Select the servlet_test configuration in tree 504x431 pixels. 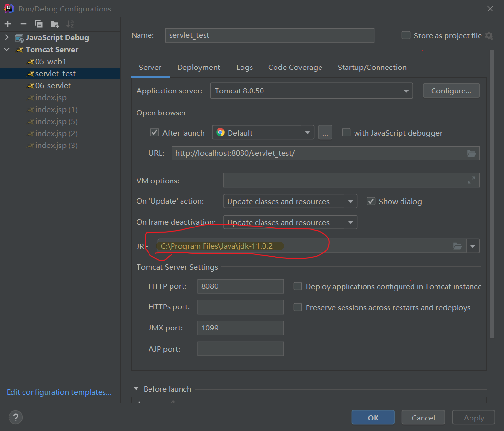tap(60, 74)
